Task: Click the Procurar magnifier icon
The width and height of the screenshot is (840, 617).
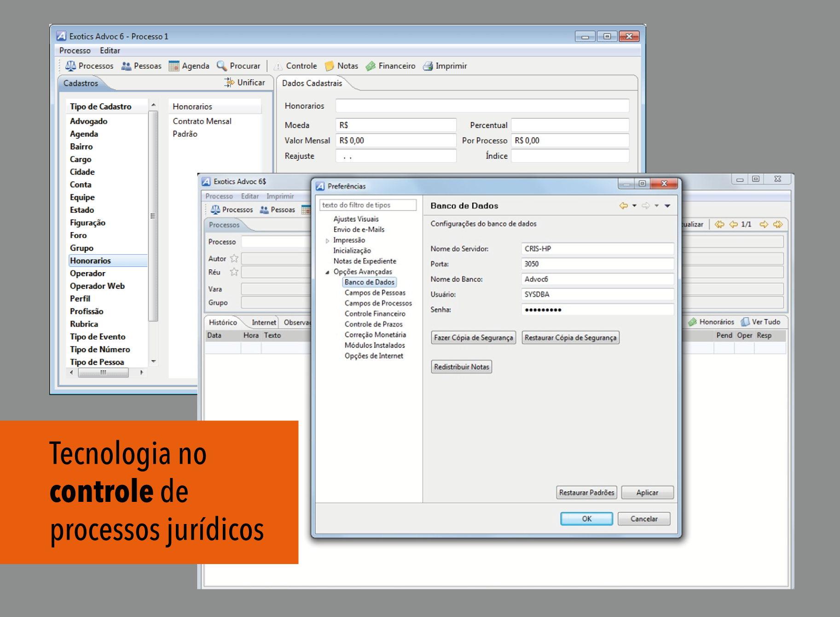Action: coord(222,66)
